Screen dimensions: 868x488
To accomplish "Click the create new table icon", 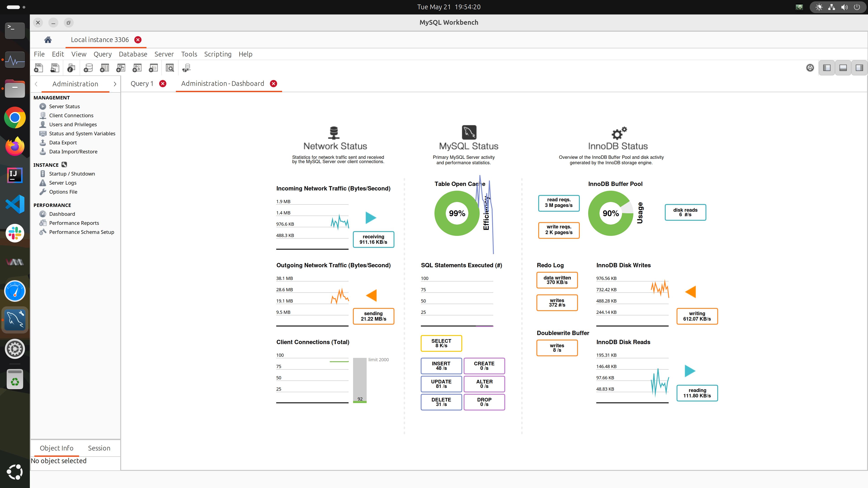I will [104, 68].
